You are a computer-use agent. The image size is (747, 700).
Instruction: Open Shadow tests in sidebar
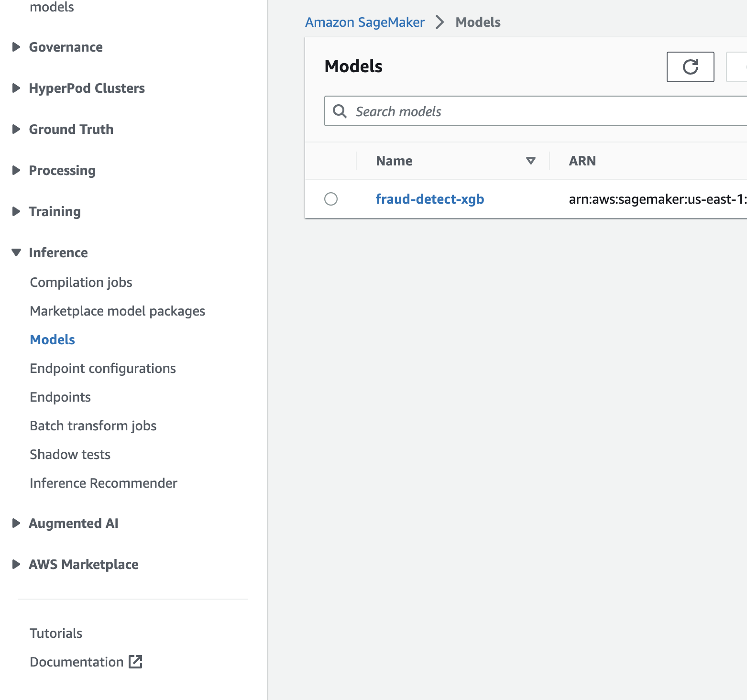coord(70,454)
